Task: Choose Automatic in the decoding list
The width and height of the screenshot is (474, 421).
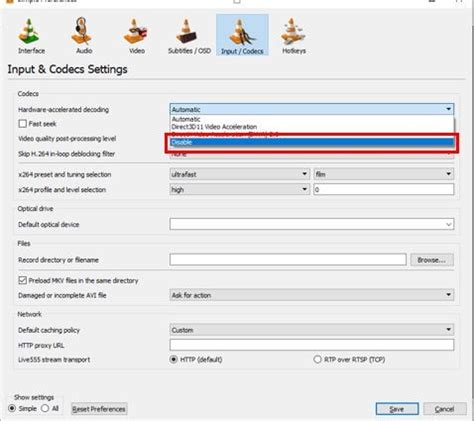Action: pos(312,119)
